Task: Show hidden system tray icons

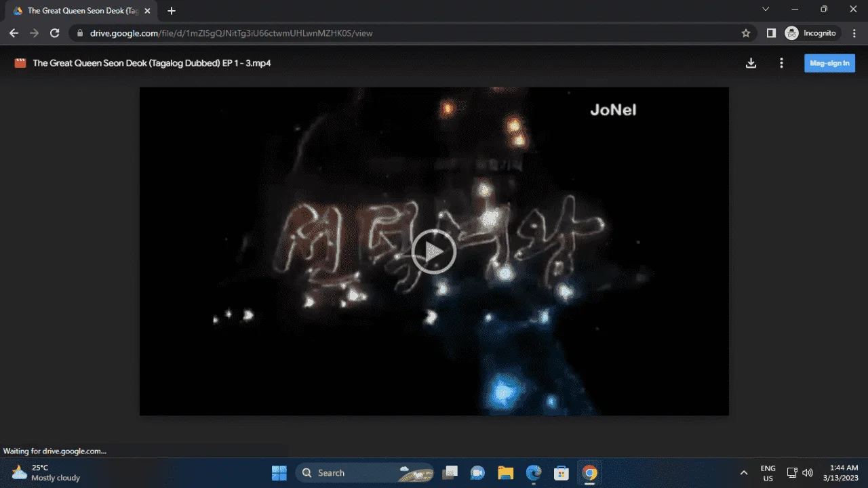Action: [x=744, y=472]
